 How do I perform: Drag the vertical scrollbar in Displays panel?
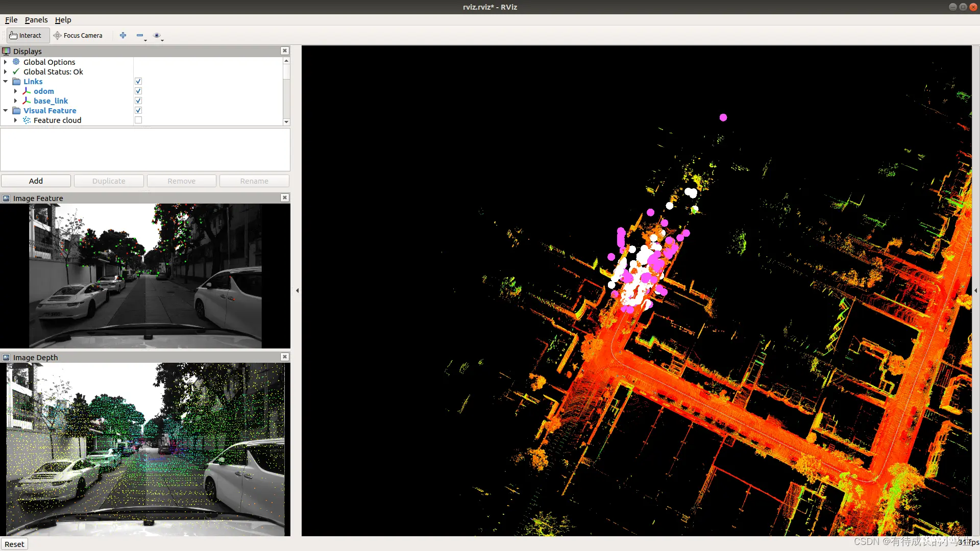[x=287, y=72]
